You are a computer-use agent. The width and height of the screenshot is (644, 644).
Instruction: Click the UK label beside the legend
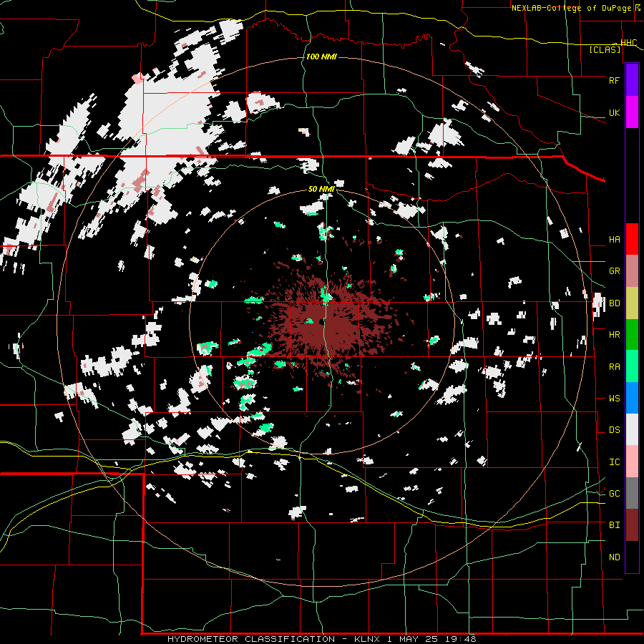point(614,112)
